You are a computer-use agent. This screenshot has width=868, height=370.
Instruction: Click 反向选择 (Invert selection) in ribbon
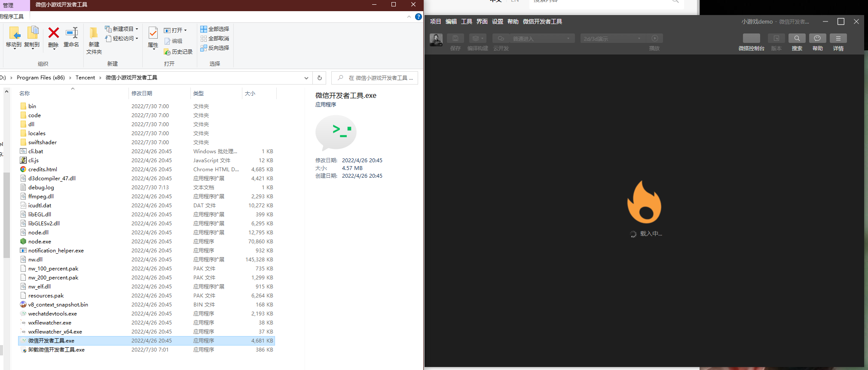click(214, 48)
